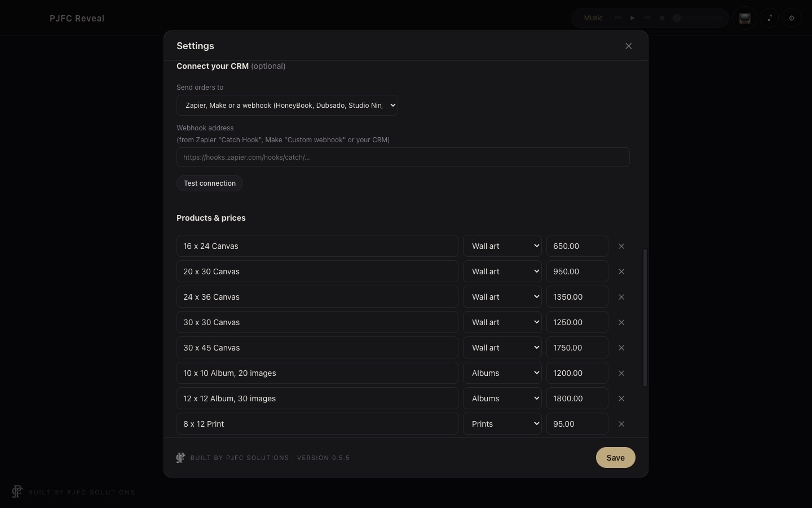The width and height of the screenshot is (812, 508).
Task: Adjust the music volume slider
Action: tap(698, 18)
